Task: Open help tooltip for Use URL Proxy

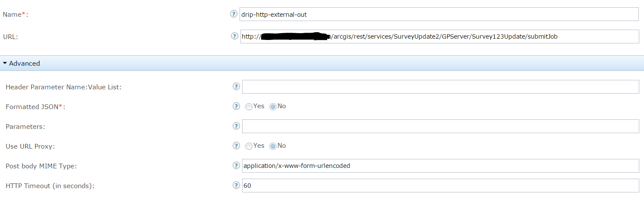Action: pos(236,146)
